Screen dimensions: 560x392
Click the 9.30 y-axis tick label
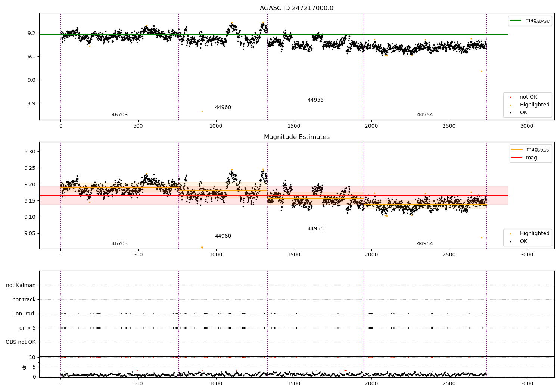point(30,152)
